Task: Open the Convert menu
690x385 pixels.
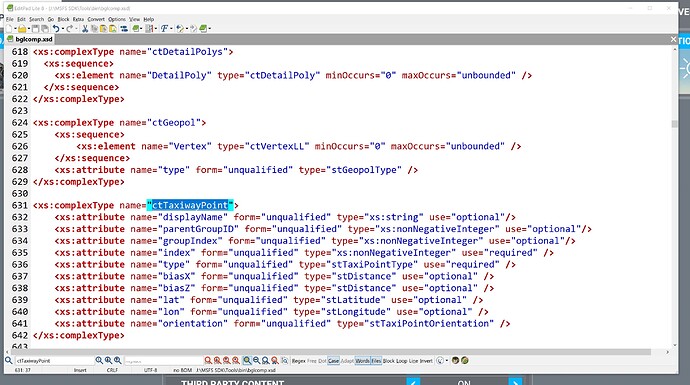Action: (x=96, y=19)
